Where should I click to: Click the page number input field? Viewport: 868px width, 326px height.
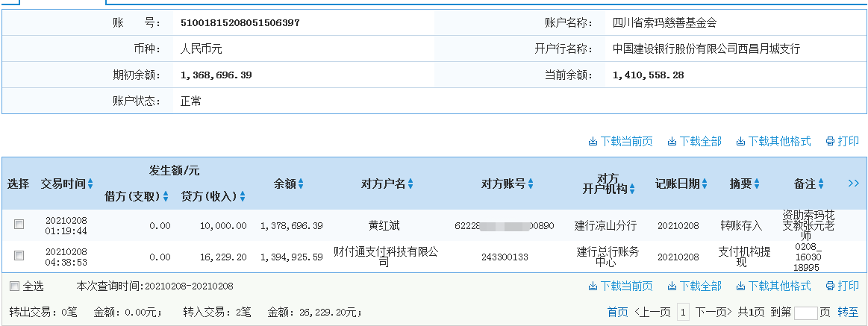click(x=805, y=313)
